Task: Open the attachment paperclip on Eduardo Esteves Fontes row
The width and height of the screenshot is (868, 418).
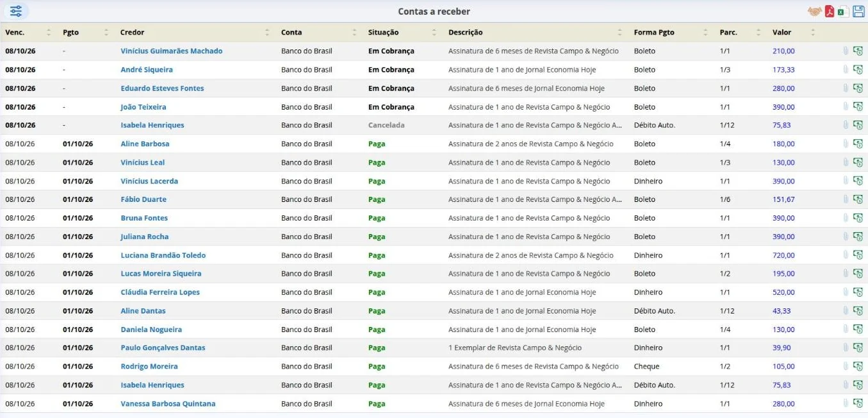Action: point(845,88)
